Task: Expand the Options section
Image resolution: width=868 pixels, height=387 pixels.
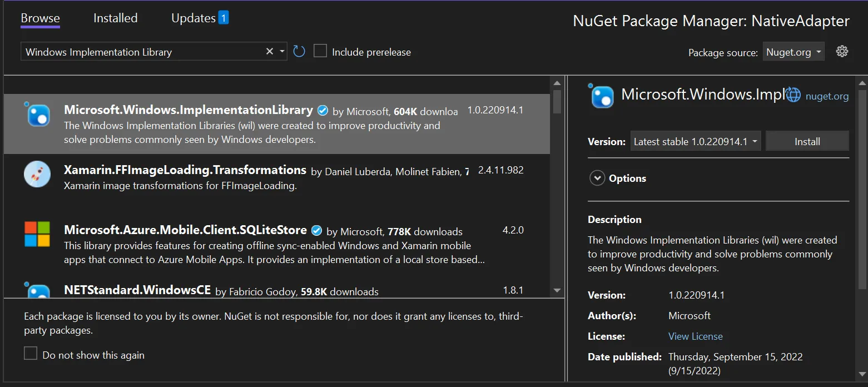Action: 597,177
